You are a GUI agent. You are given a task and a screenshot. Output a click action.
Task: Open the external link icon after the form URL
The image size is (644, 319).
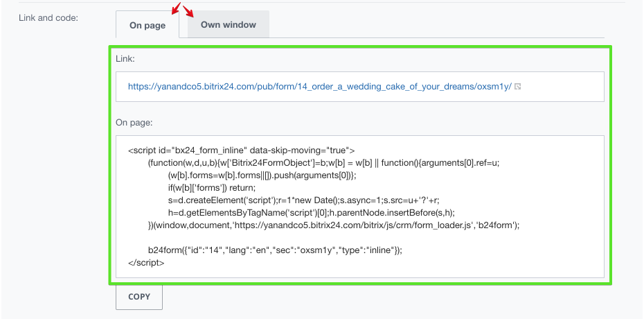coord(517,86)
